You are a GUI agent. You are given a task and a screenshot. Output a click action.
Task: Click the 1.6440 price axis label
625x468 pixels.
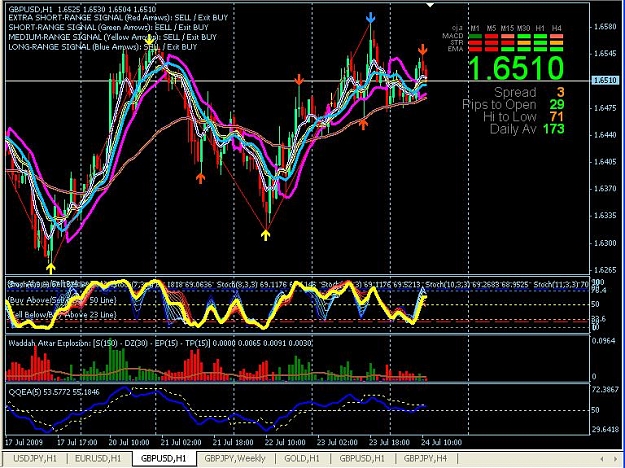point(605,135)
